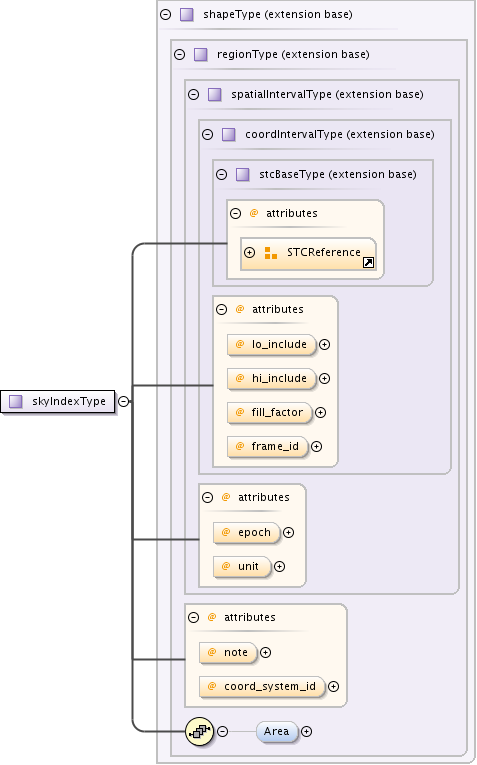The width and height of the screenshot is (477, 765).
Task: Expand the STCReference attribute group
Action: (x=250, y=253)
